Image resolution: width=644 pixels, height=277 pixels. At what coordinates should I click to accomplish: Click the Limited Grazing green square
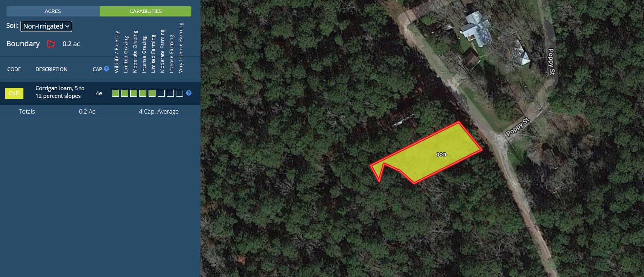click(x=124, y=93)
